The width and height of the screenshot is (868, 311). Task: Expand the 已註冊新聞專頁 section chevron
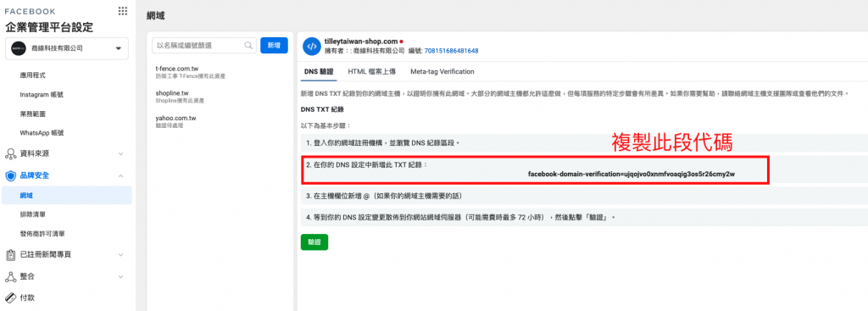120,255
